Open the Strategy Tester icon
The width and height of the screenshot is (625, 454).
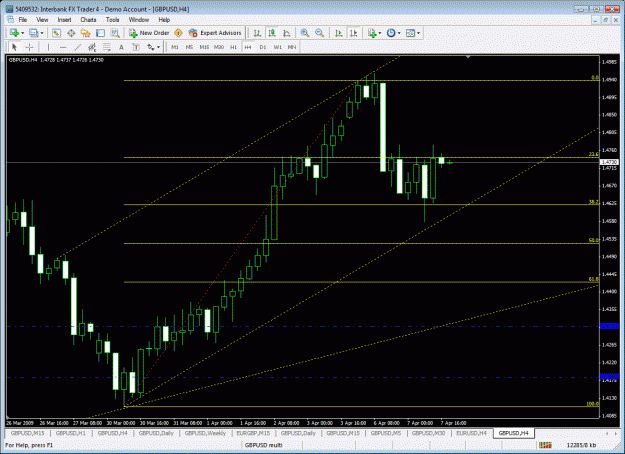point(115,33)
